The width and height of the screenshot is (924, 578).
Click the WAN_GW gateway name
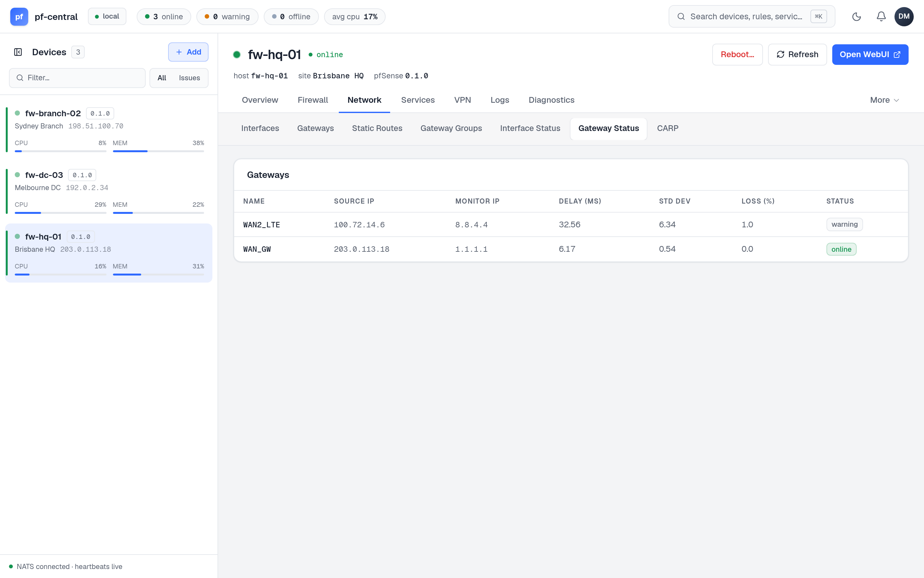(x=257, y=249)
